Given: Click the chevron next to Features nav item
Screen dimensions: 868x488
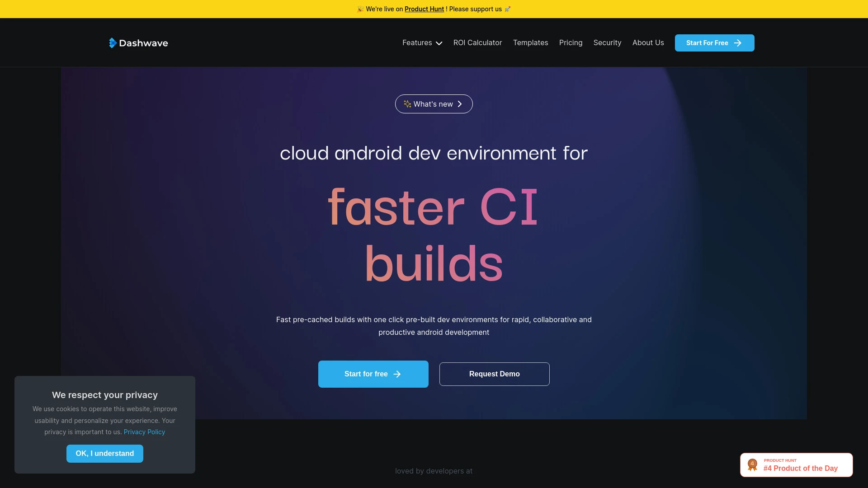Looking at the screenshot, I should [439, 43].
